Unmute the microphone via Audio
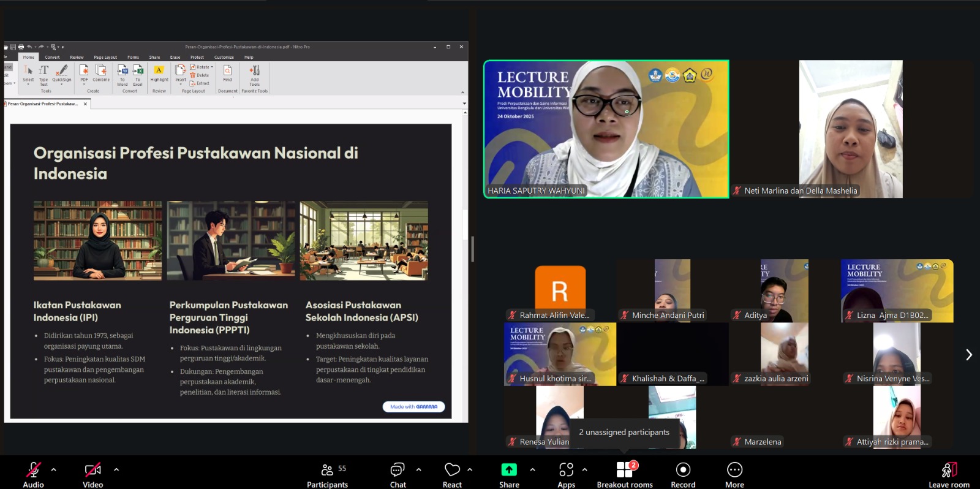Viewport: 980px width, 489px height. [x=33, y=470]
